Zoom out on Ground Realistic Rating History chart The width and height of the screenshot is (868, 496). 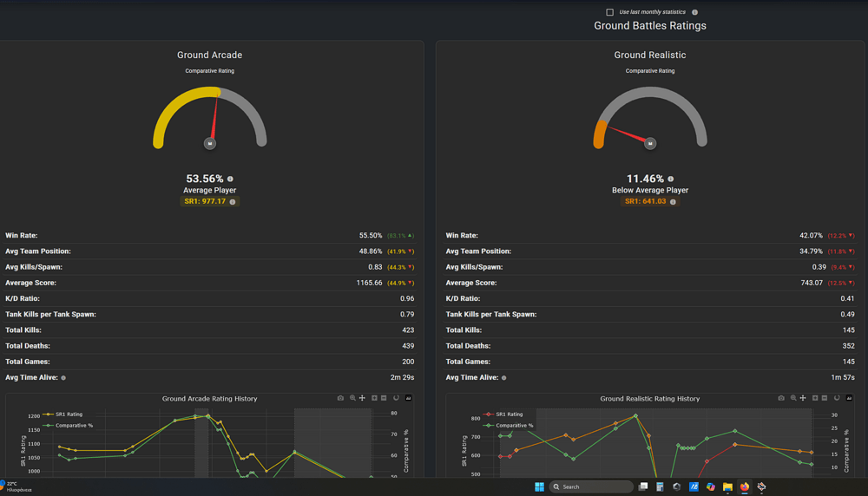[x=825, y=398]
